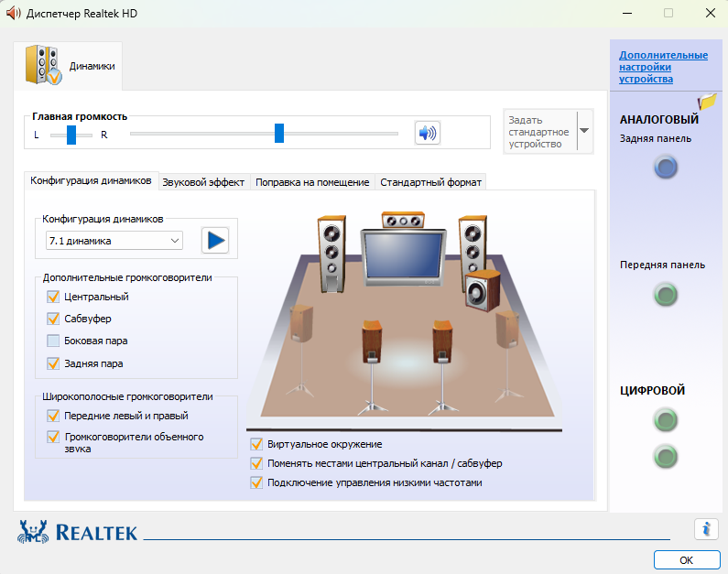Click the L/R balance slider handle
This screenshot has width=728, height=574.
[x=71, y=135]
